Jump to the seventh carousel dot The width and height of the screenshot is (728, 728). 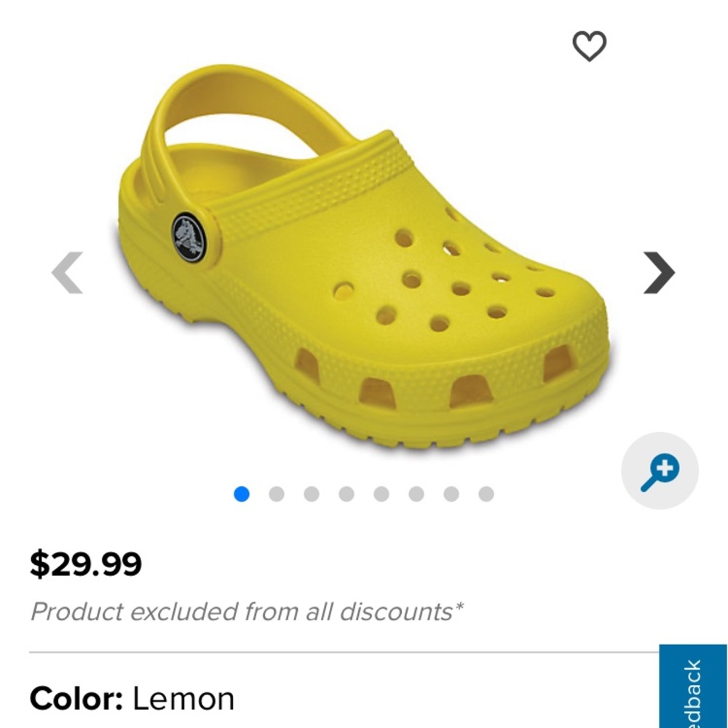pyautogui.click(x=451, y=494)
